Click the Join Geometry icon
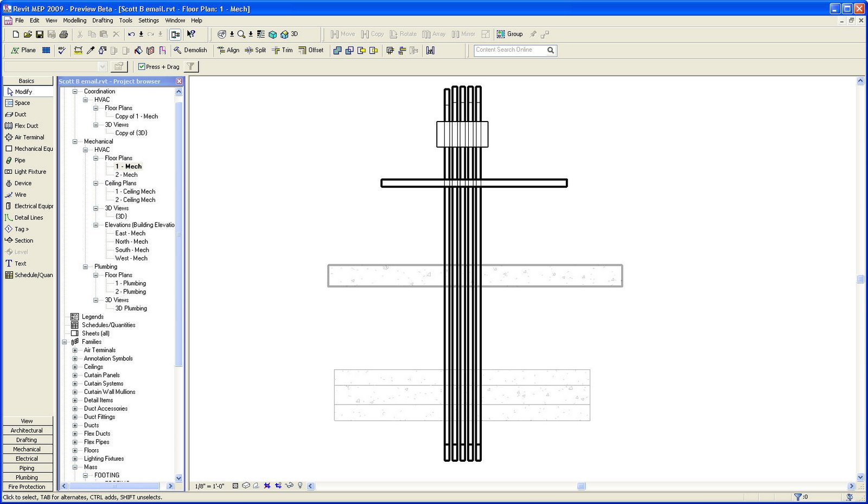This screenshot has width=868, height=504. pos(337,50)
